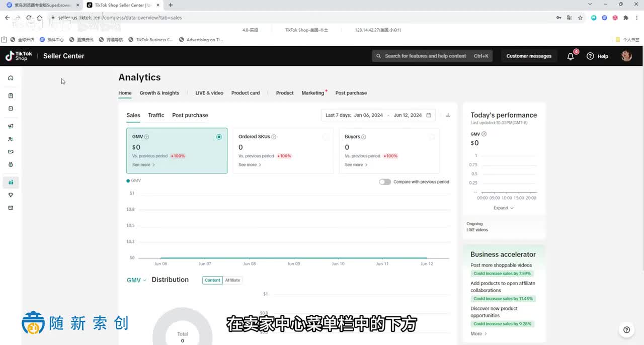Focus the Search for features and help field
The width and height of the screenshot is (644, 345).
pyautogui.click(x=432, y=56)
